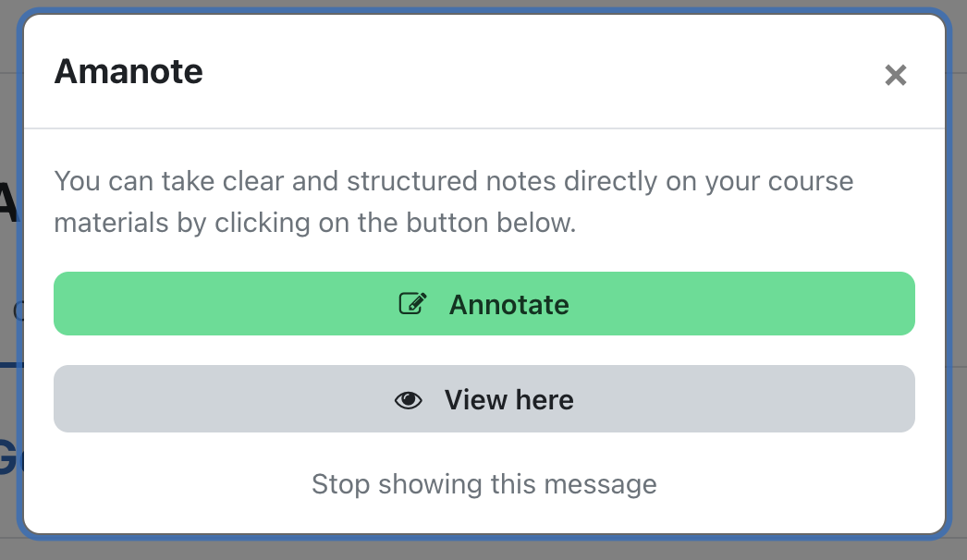Close the Amanote dialog with the X
Viewport: 967px width, 560px height.
pos(895,75)
